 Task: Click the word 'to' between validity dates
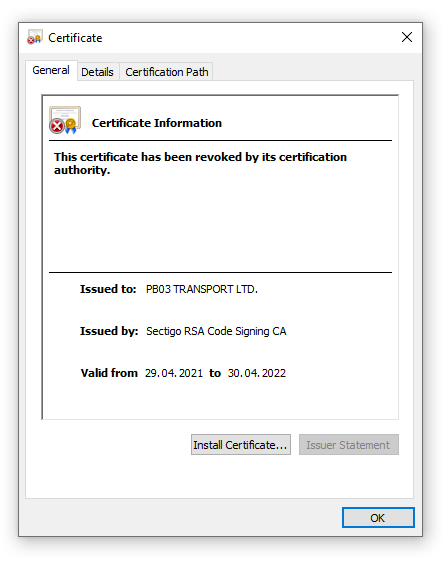(215, 373)
